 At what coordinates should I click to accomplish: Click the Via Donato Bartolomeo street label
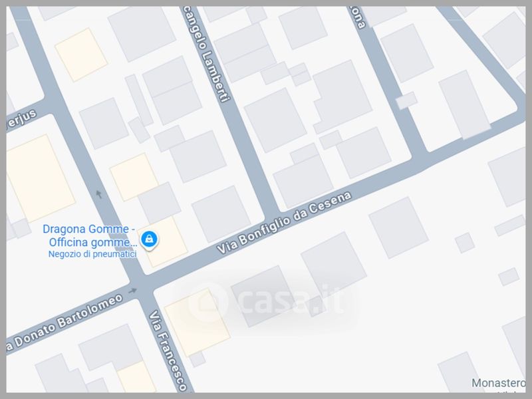coord(64,323)
